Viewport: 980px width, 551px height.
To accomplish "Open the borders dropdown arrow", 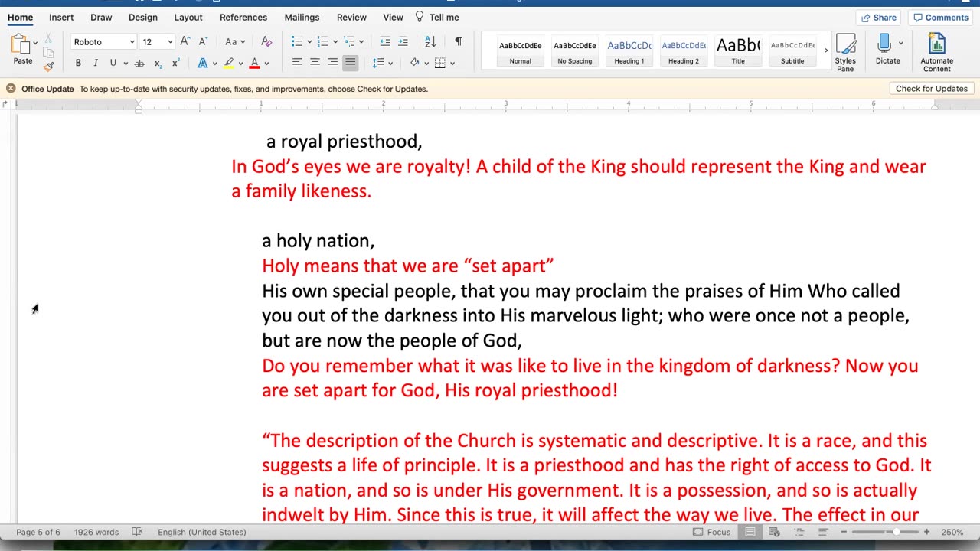I will click(452, 64).
